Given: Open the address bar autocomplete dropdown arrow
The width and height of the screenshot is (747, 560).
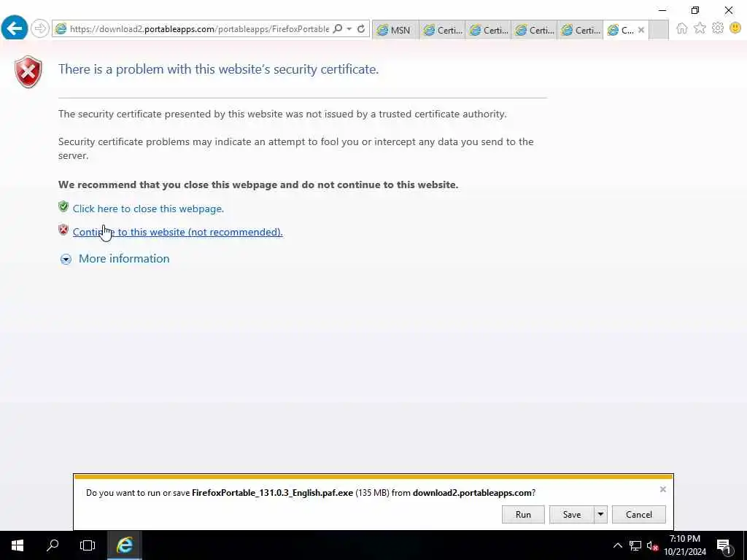Looking at the screenshot, I should [349, 28].
